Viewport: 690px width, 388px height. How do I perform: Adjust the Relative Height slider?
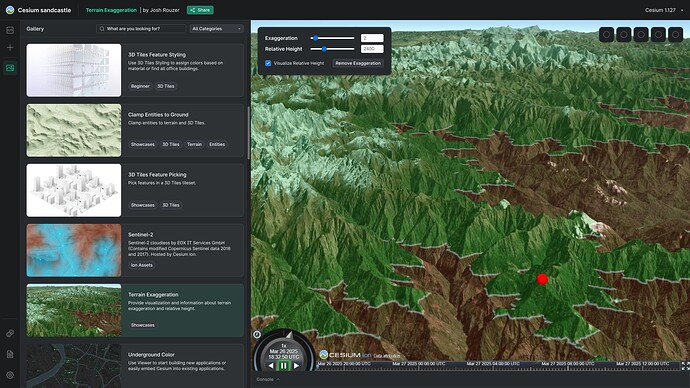coord(332,49)
